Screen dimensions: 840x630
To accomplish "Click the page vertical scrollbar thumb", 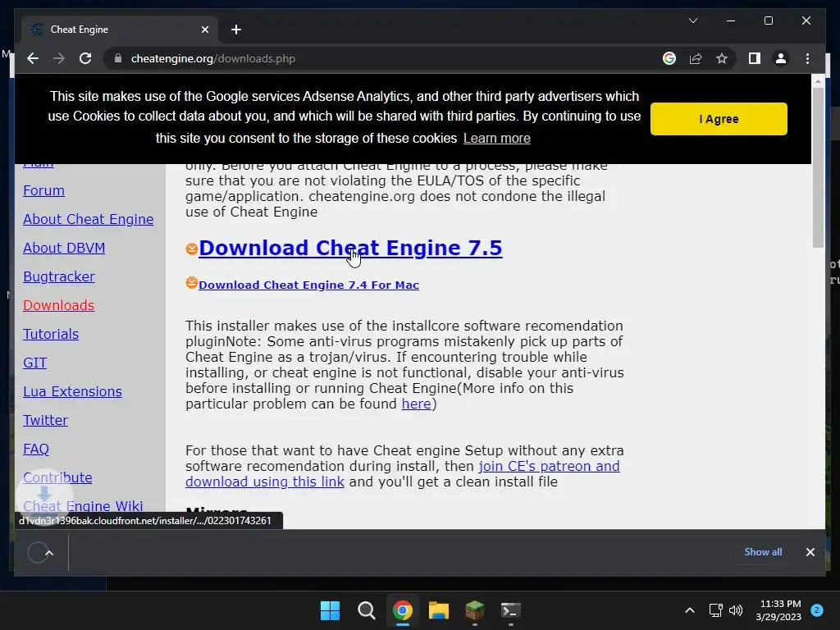I will pos(818,167).
